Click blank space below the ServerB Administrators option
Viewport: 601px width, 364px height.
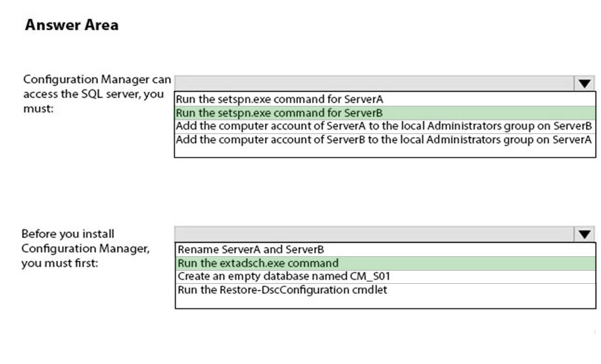385,152
